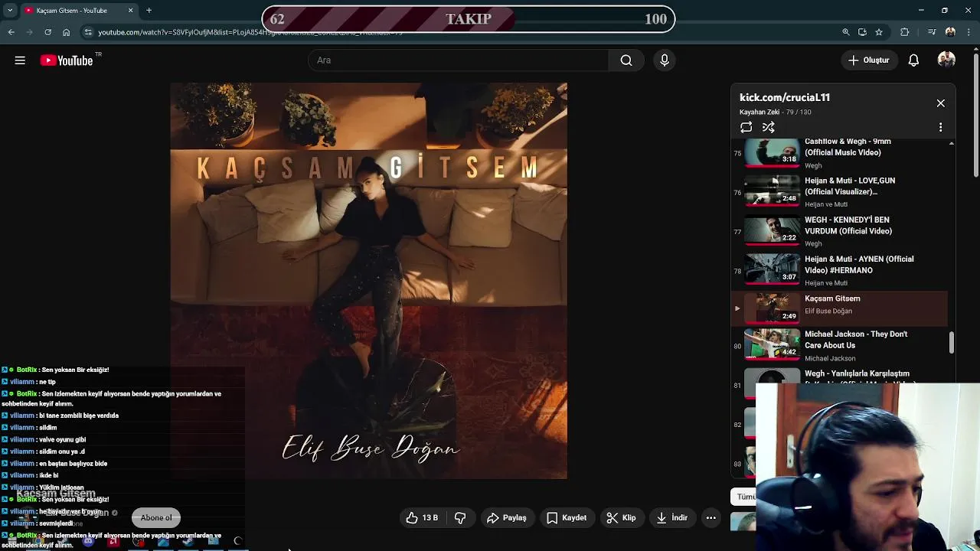
Task: Bookmark this page with the star
Action: (x=879, y=32)
